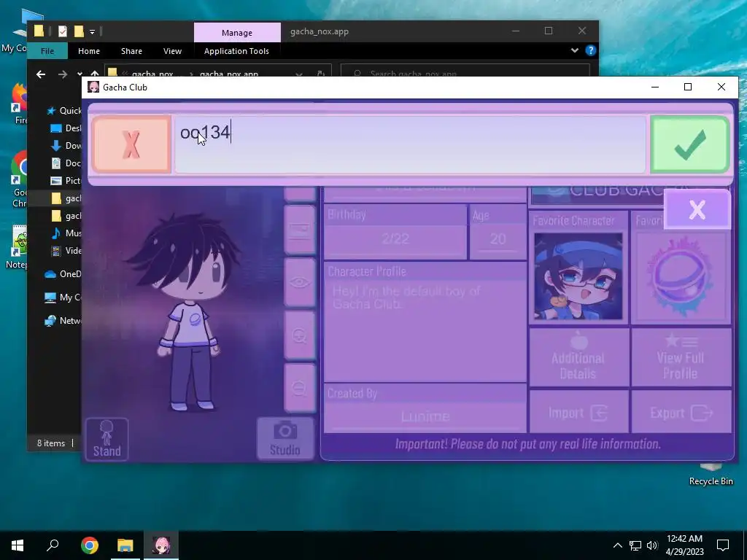
Task: Click the text input field containing oo134
Action: (410, 145)
